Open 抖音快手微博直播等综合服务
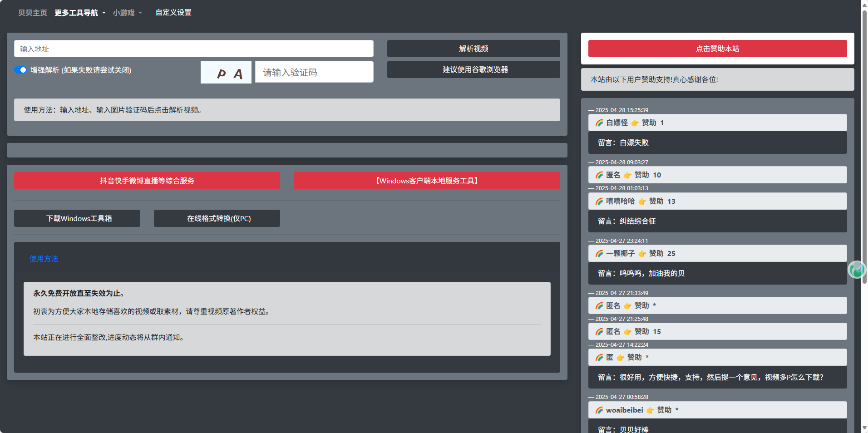This screenshot has height=433, width=868. 147,181
